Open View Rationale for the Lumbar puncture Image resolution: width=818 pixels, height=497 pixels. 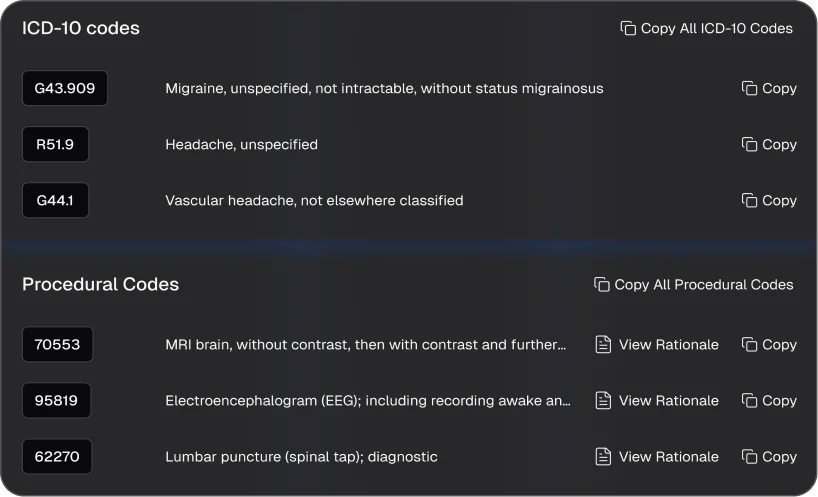click(668, 456)
